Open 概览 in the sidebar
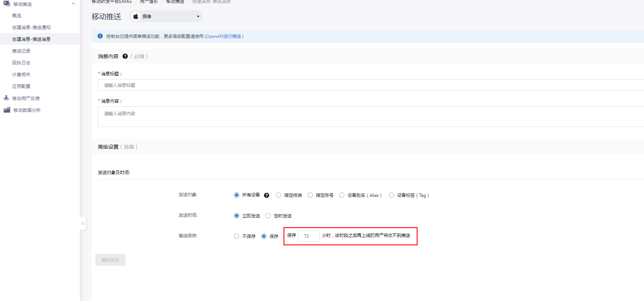Viewport: 644px width, 301px height. (x=17, y=16)
